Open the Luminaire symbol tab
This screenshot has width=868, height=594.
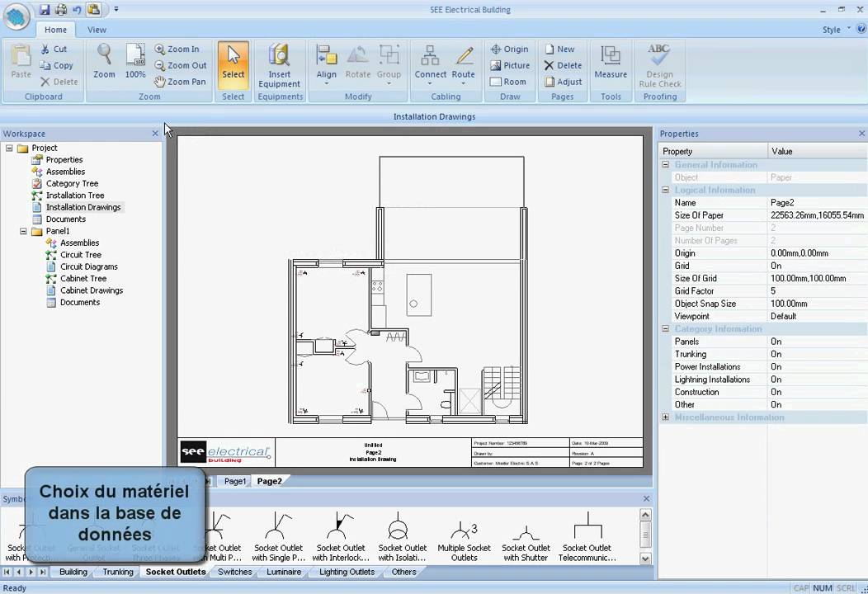pos(284,572)
